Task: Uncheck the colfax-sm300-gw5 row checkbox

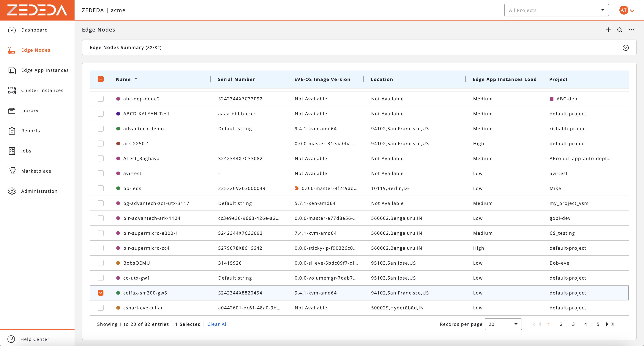Action: point(101,293)
